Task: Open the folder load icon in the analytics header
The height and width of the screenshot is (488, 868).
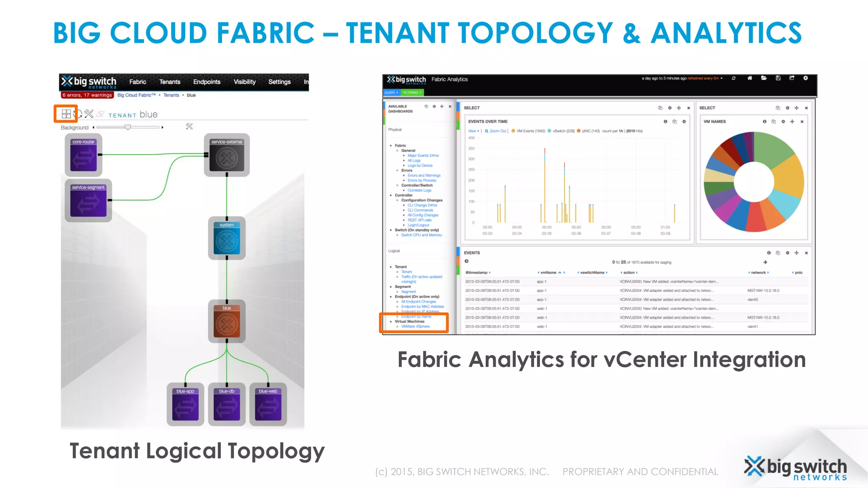Action: pos(764,78)
